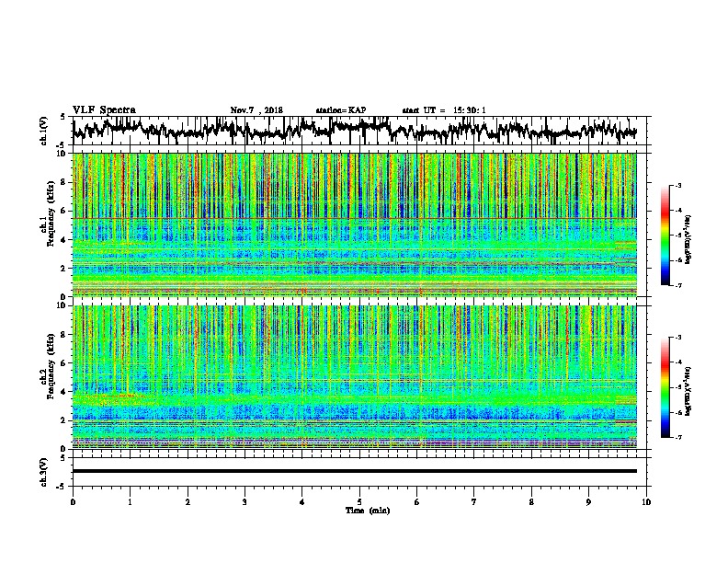Click the final time axis tick label "10"
Screen dimensions: 728x563
[646, 502]
